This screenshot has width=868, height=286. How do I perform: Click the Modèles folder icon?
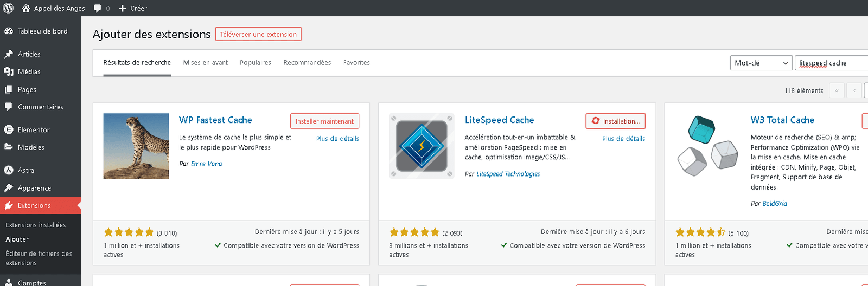pos(9,147)
